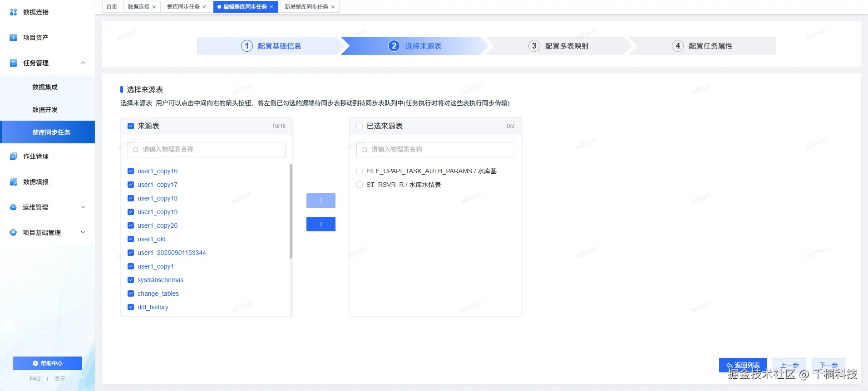This screenshot has width=868, height=391.
Task: Click step 2 circle 选择来源表
Action: click(394, 46)
